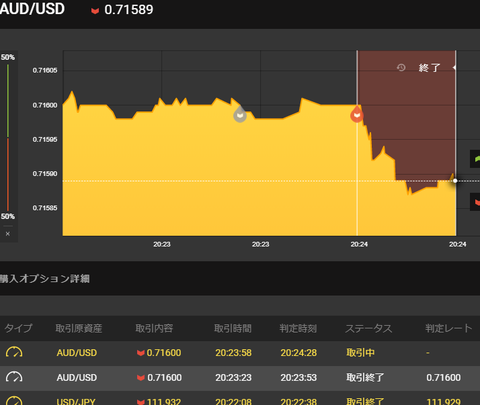The width and height of the screenshot is (480, 405).
Task: Click the AUD/USD pair title at top
Action: pos(32,9)
